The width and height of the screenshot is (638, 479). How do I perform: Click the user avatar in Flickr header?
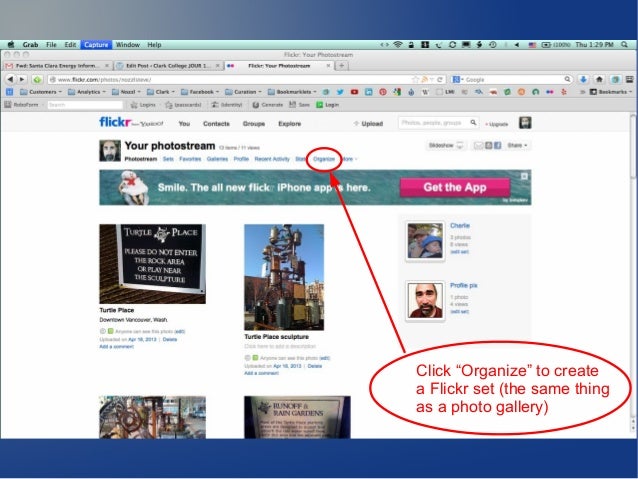(525, 122)
